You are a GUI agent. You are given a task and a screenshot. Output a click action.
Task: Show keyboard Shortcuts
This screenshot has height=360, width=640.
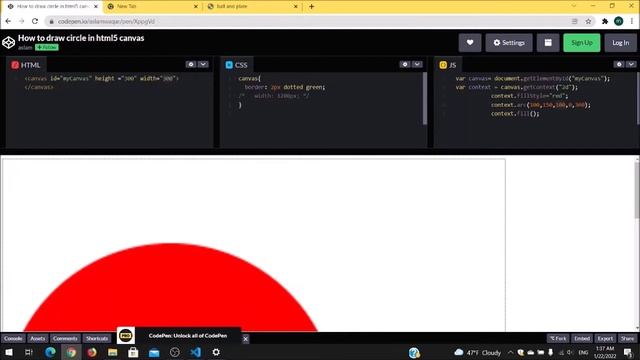[97, 338]
